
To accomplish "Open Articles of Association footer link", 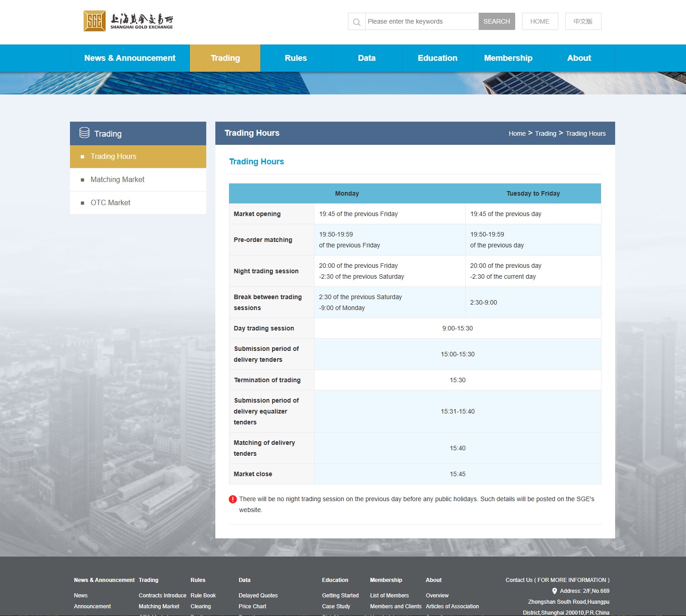I will point(452,606).
